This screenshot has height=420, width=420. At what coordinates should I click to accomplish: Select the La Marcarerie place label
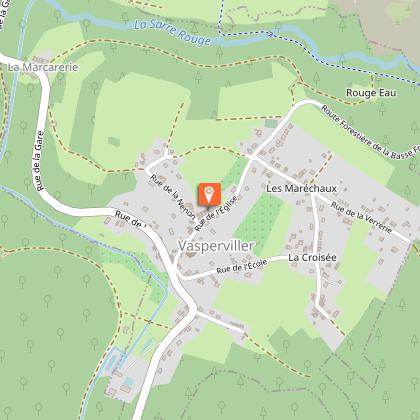tap(43, 67)
